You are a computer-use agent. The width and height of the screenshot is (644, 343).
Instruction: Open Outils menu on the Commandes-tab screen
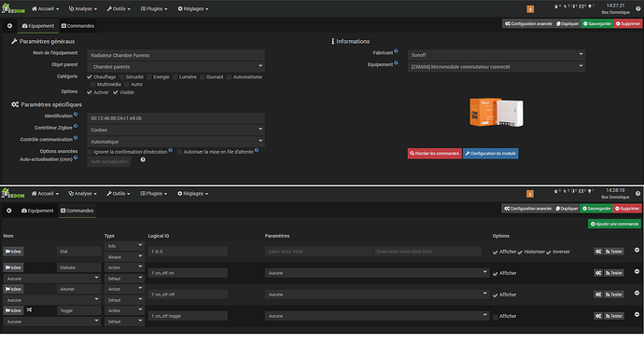(119, 193)
